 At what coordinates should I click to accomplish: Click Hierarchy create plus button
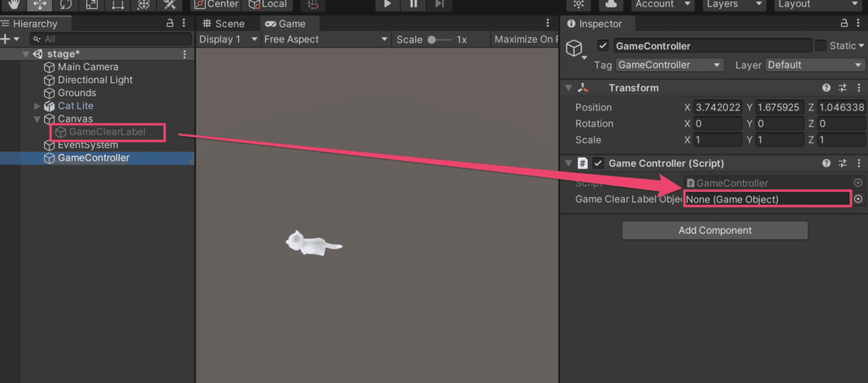coord(9,39)
